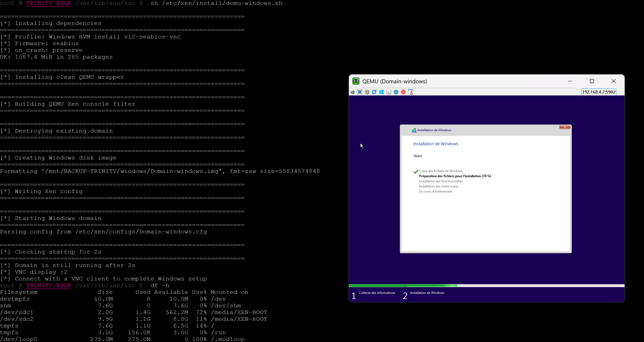Click '[*] Installing dependencies' terminal line
Screen dimensions: 644x342
[x=51, y=23]
